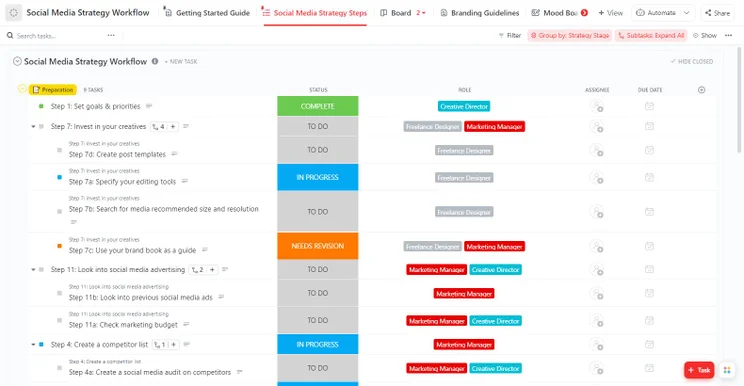Set due date for Step 11a
This screenshot has height=386, width=744.
649,321
